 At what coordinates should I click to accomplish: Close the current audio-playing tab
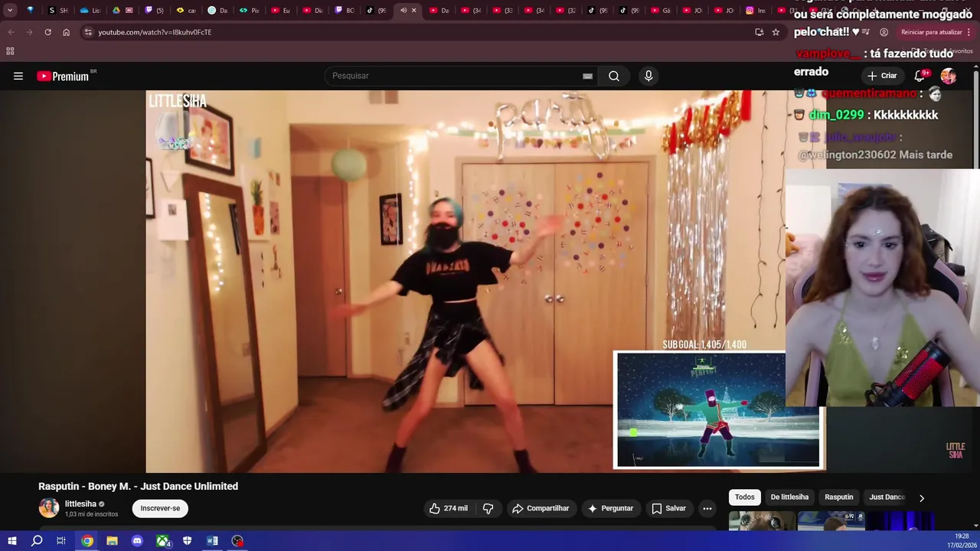(414, 11)
